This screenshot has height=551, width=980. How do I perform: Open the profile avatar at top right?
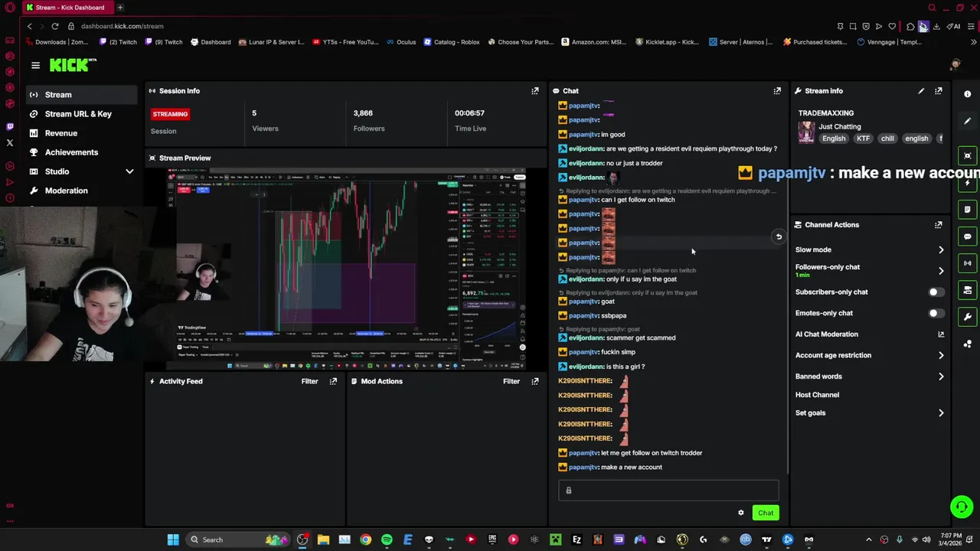point(955,65)
